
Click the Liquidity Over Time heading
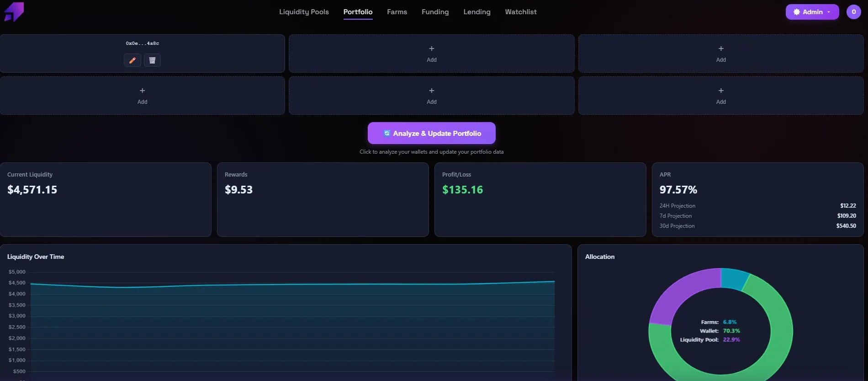click(x=36, y=257)
